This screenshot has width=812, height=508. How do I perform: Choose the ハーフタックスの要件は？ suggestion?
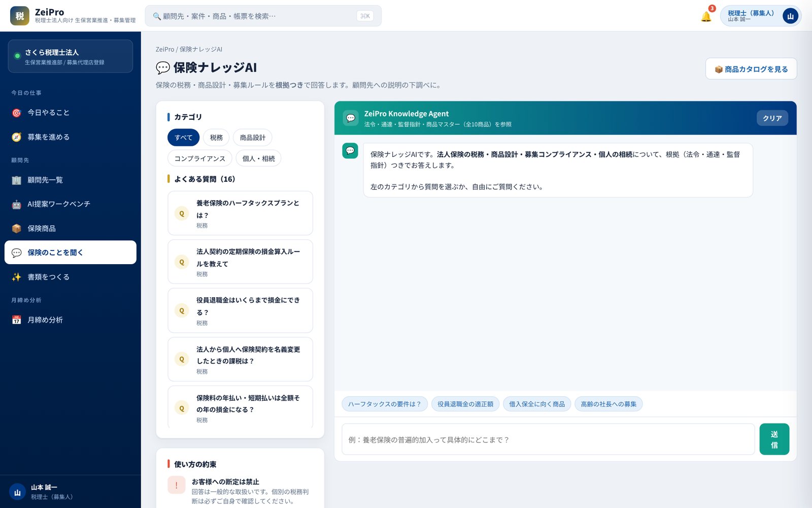pos(384,404)
